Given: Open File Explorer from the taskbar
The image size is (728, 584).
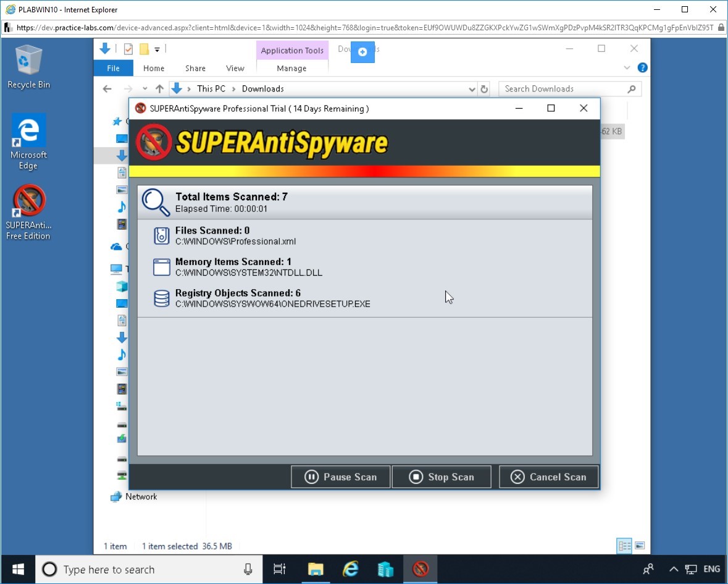Looking at the screenshot, I should point(316,569).
